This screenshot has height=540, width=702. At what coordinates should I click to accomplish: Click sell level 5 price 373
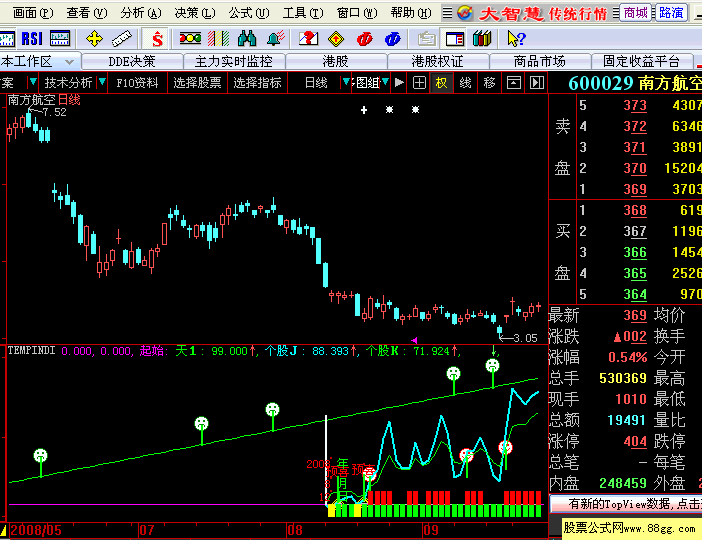click(x=635, y=105)
